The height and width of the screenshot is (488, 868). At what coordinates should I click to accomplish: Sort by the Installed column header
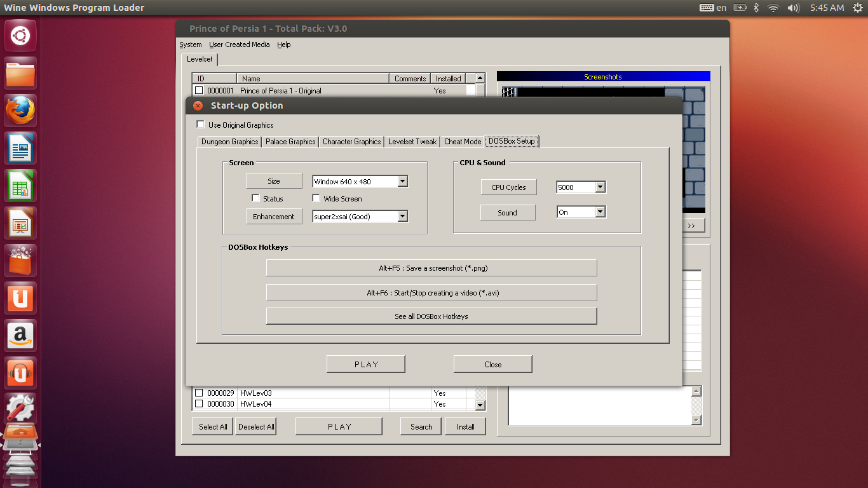(x=449, y=78)
